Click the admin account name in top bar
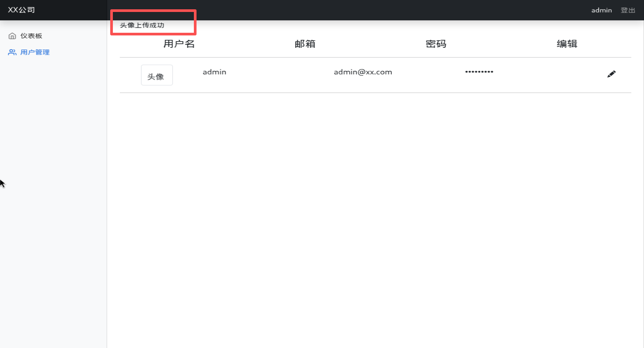644x348 pixels. (602, 10)
